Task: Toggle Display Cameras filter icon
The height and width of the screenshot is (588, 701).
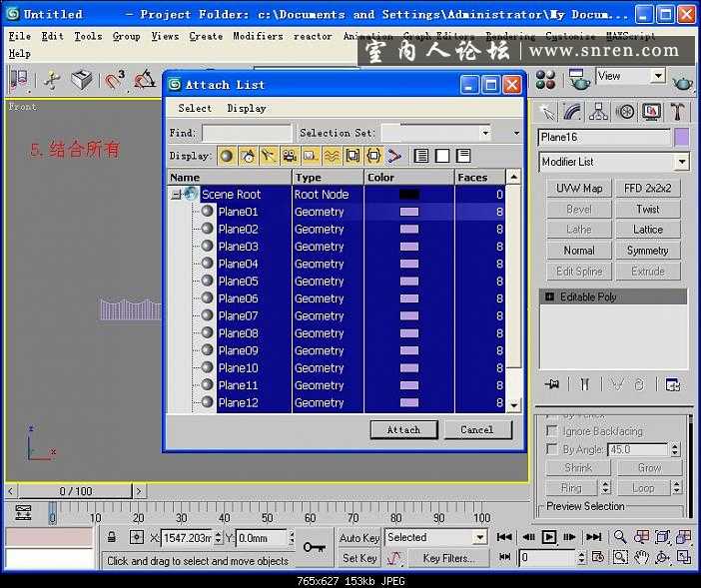Action: click(290, 156)
